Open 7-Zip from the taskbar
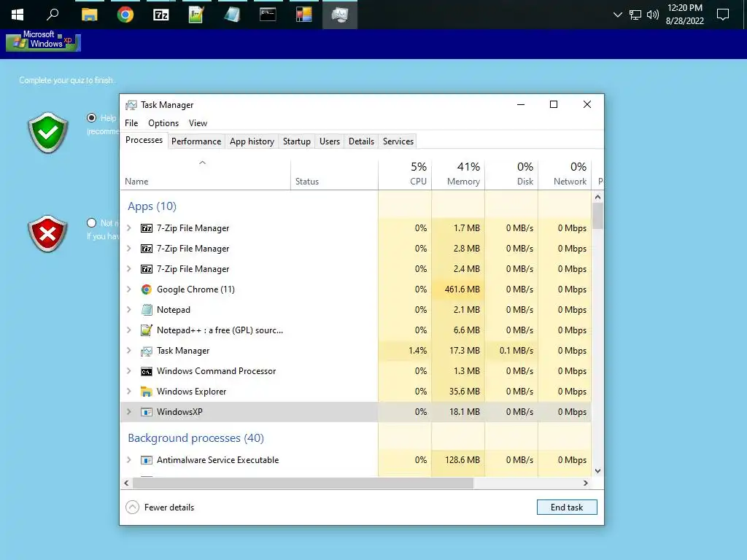The width and height of the screenshot is (747, 560). pyautogui.click(x=161, y=15)
